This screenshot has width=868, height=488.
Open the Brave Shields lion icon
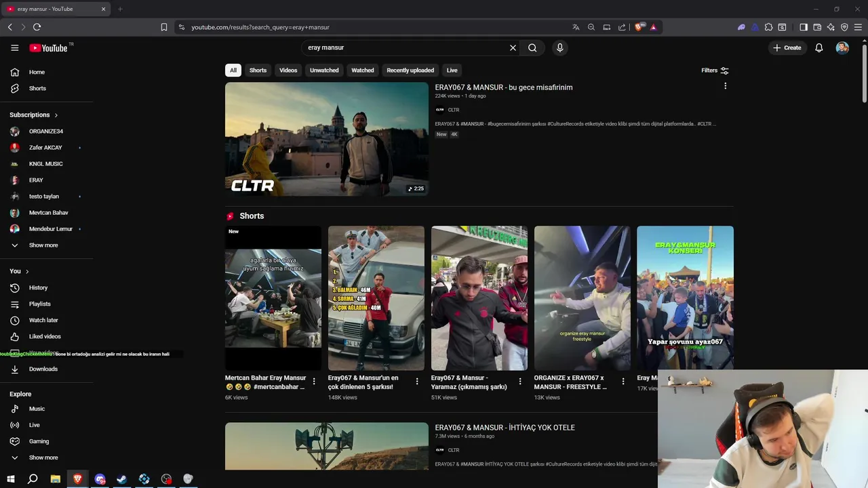tap(639, 27)
